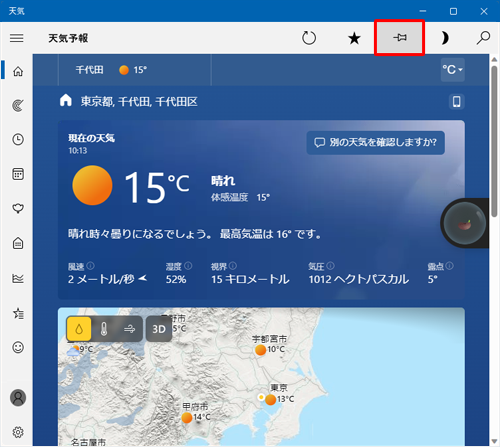Click the 15°C current temperature
The image size is (500, 447).
pyautogui.click(x=157, y=187)
